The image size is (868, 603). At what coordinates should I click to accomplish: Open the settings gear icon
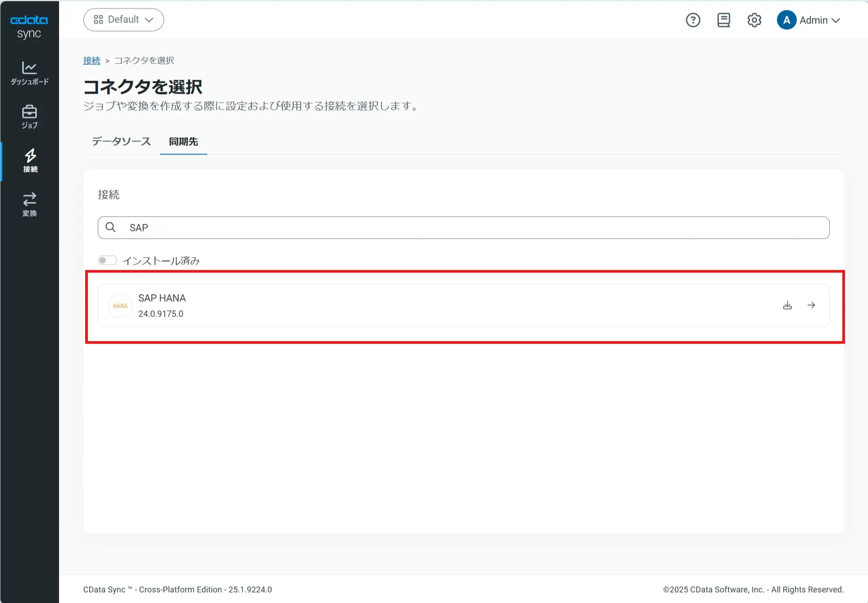click(754, 20)
